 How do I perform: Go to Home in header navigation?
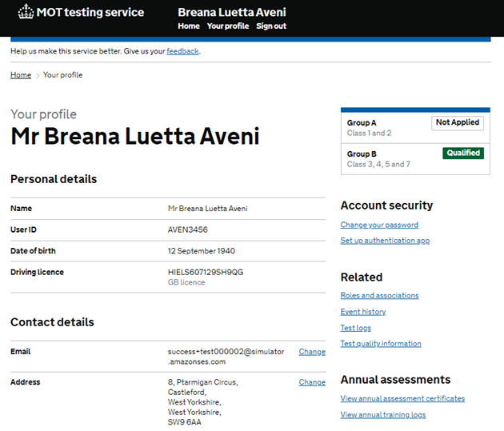click(x=189, y=26)
